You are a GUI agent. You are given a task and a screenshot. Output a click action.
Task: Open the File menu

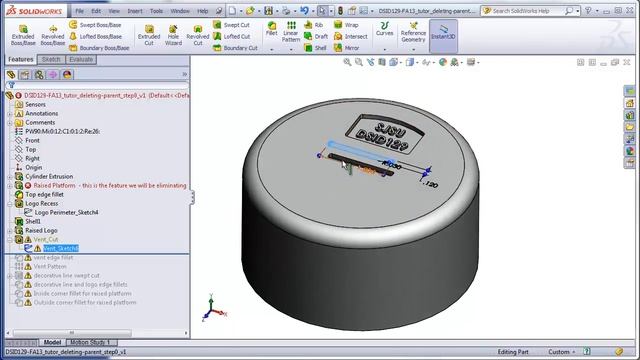[80, 11]
